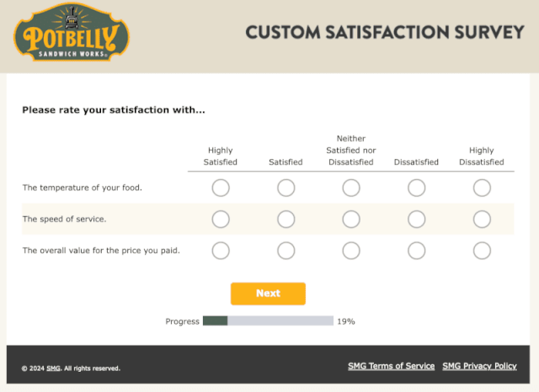Screen dimensions: 539x392
Task: Select Highly Satisfied for speed of service
Action: (x=221, y=219)
